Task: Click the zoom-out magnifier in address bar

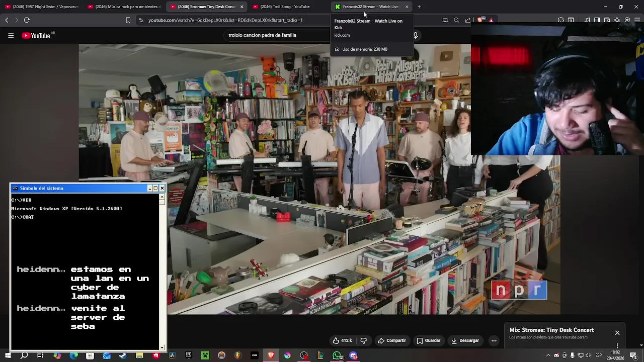Action: pos(456,20)
